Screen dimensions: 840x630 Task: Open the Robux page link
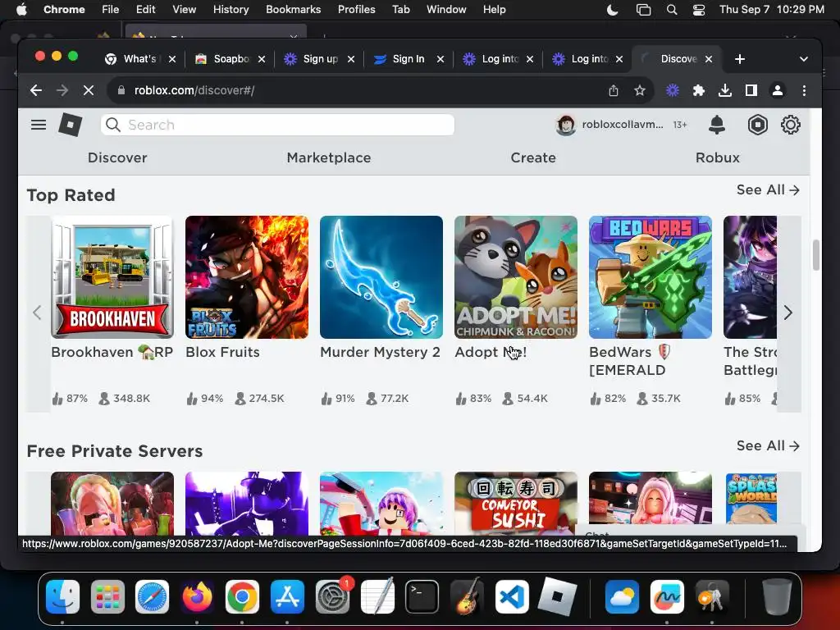point(717,157)
